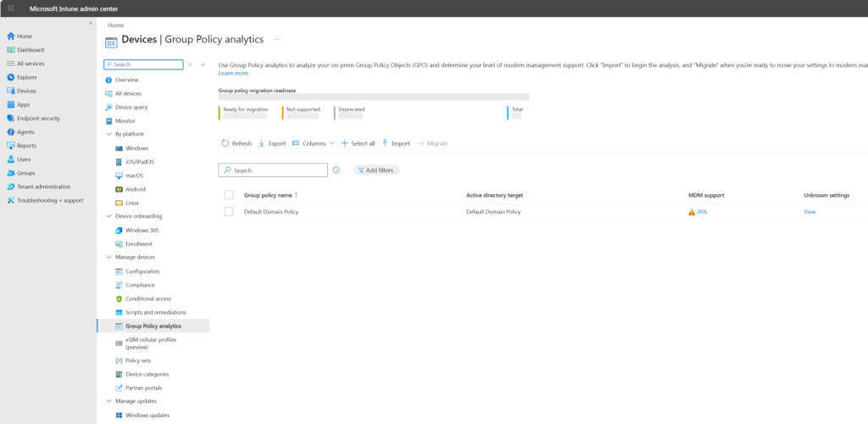This screenshot has height=424, width=868.
Task: Sort by Group policy name column
Action: click(270, 195)
